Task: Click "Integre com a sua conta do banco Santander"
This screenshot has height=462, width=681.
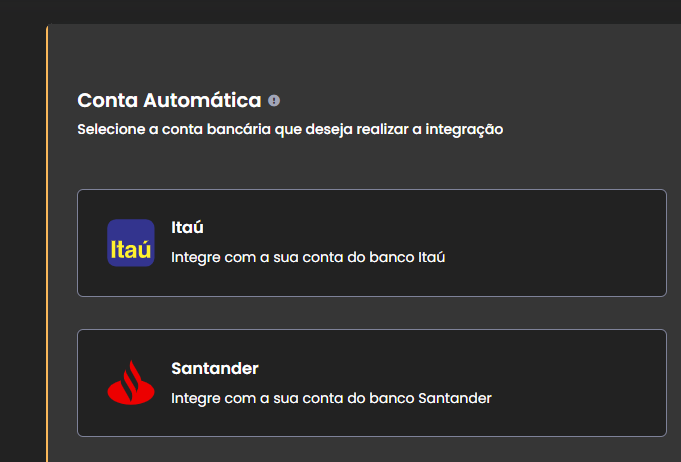Action: 331,397
